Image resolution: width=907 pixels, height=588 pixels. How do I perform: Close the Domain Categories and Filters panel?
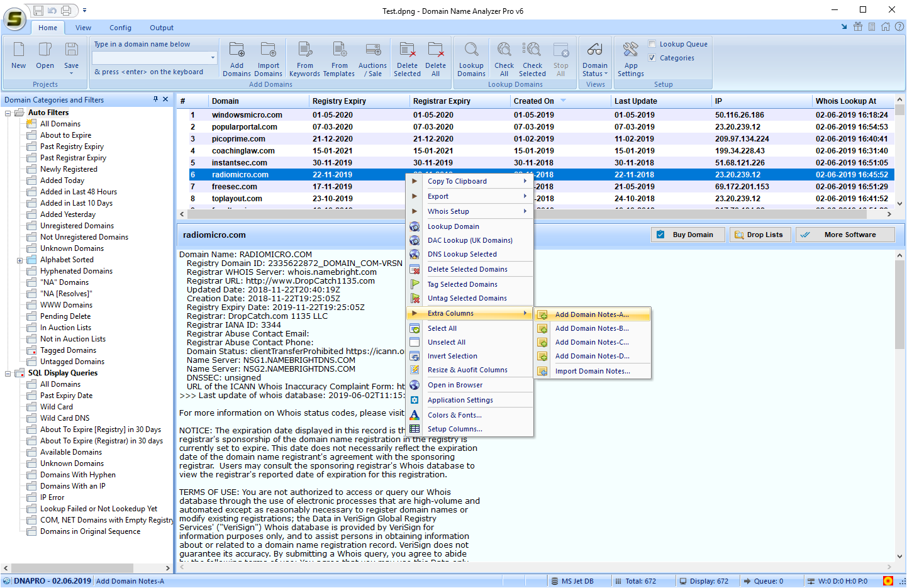pos(165,99)
